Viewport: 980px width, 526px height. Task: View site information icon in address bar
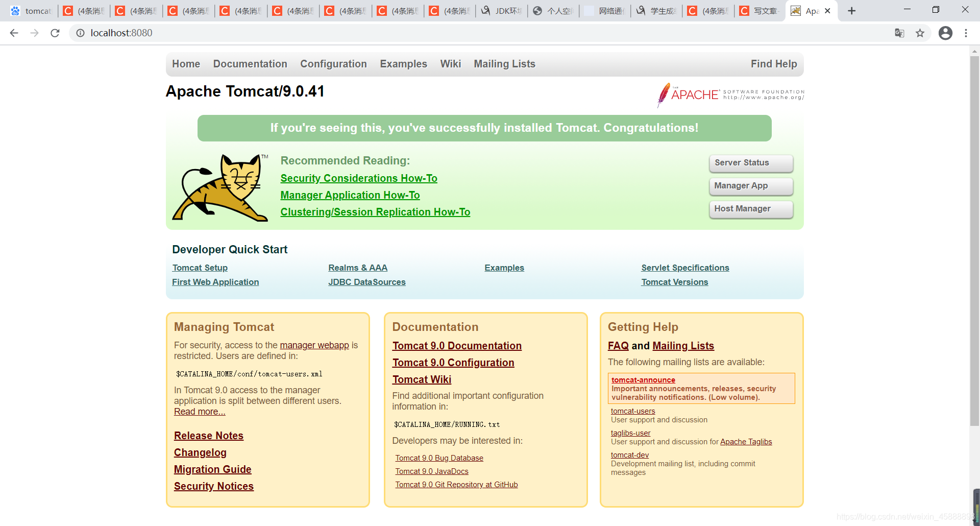click(80, 33)
